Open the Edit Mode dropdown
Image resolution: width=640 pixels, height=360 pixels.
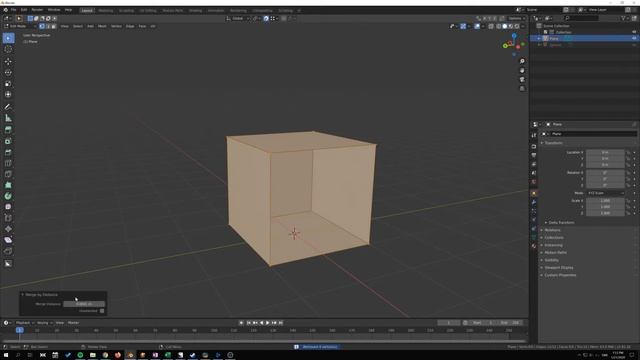20,26
